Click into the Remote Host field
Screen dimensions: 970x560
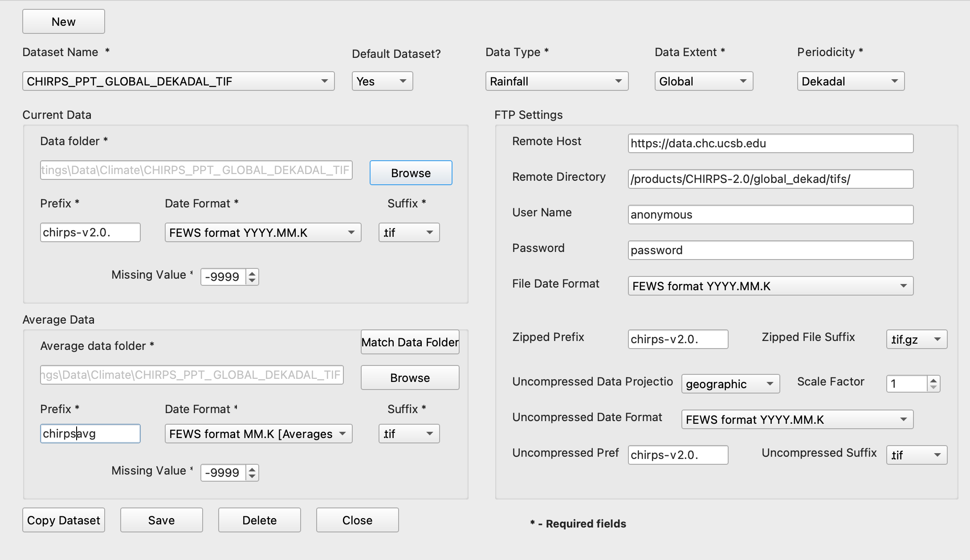click(770, 143)
